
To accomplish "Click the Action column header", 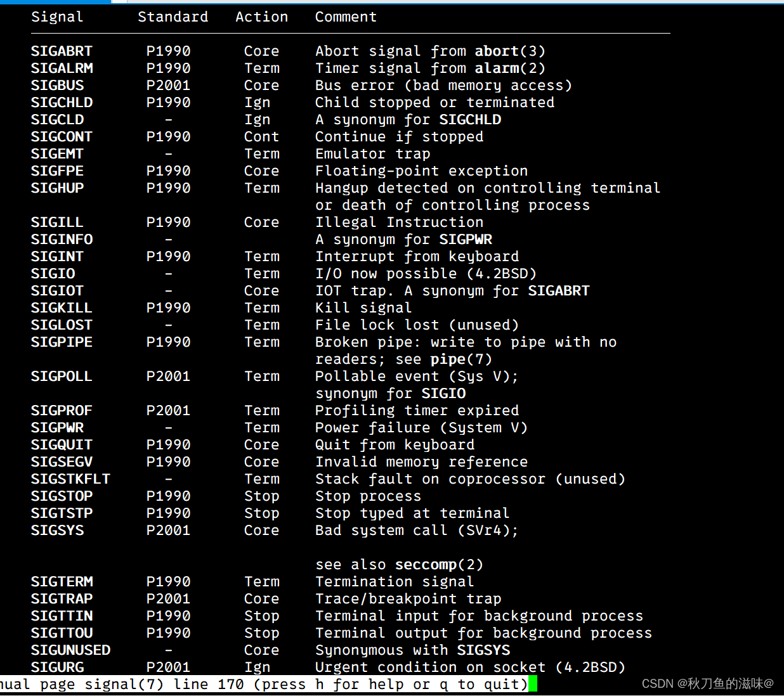I will (x=261, y=17).
